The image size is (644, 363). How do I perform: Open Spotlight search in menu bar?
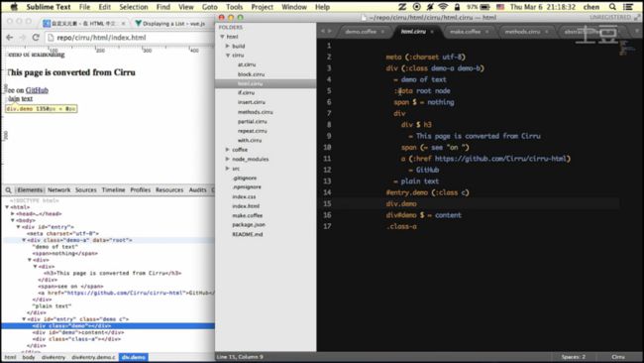coord(612,7)
